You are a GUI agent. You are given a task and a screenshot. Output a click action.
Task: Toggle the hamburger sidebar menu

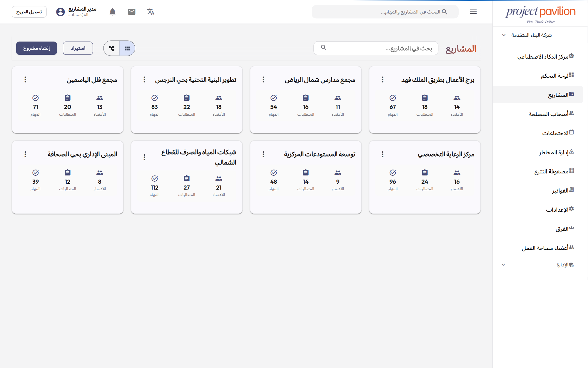click(x=473, y=12)
